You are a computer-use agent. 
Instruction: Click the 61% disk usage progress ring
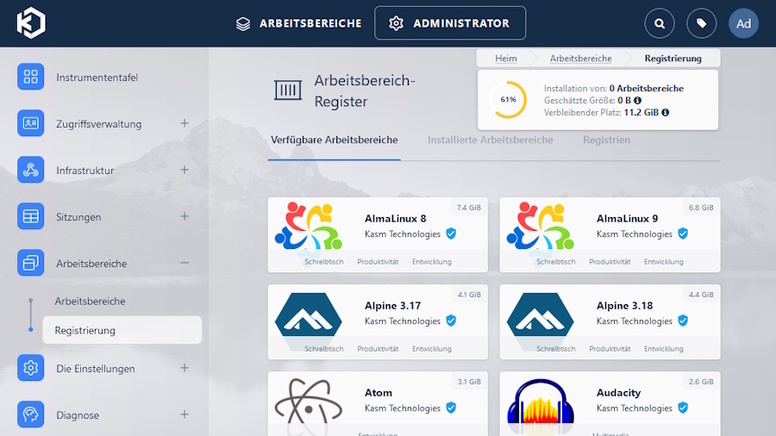(508, 99)
